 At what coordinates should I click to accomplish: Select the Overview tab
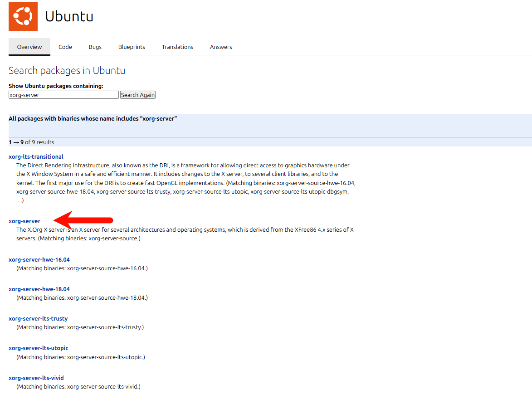coord(29,47)
